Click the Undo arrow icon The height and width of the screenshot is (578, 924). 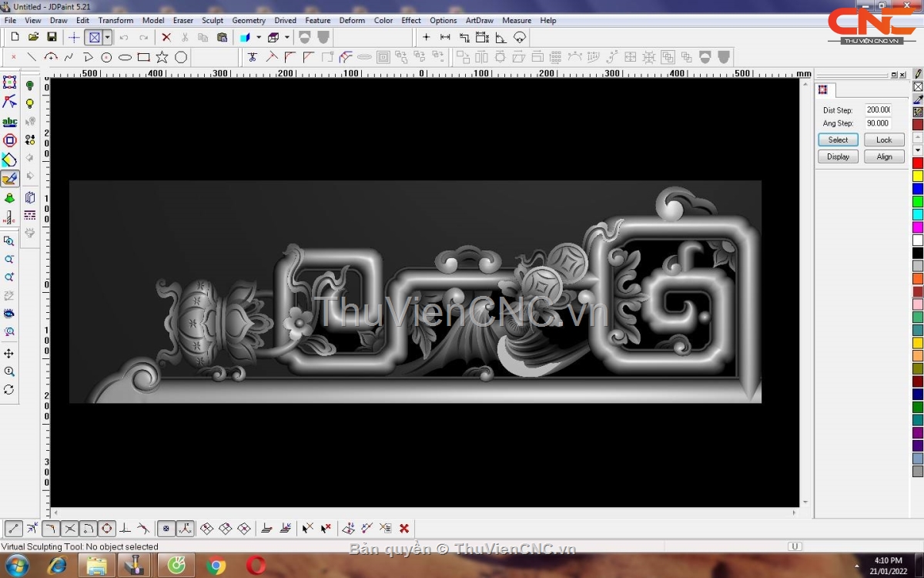124,37
